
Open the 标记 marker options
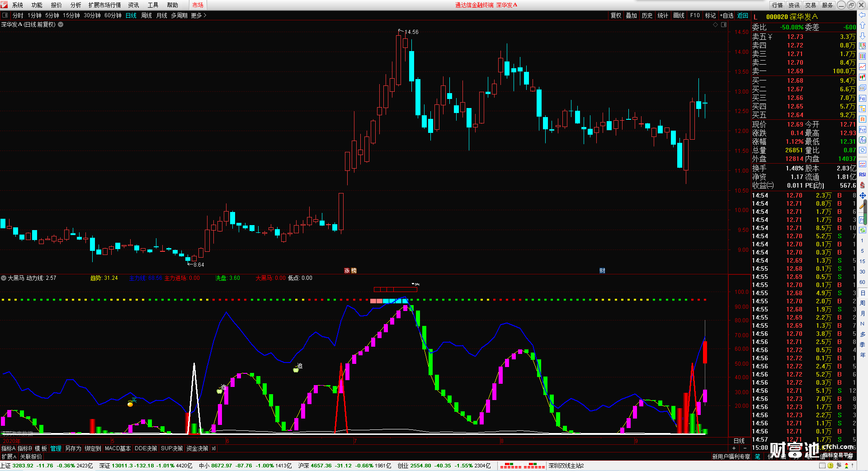tap(710, 15)
